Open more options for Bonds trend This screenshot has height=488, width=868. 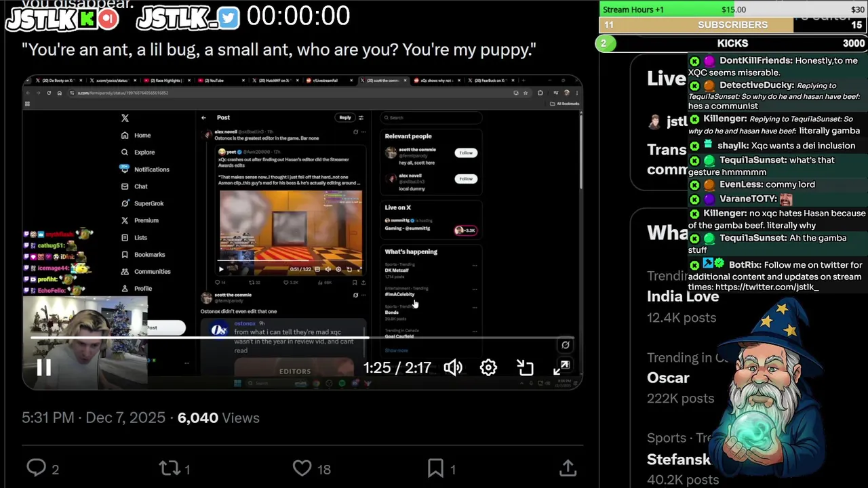click(x=474, y=307)
